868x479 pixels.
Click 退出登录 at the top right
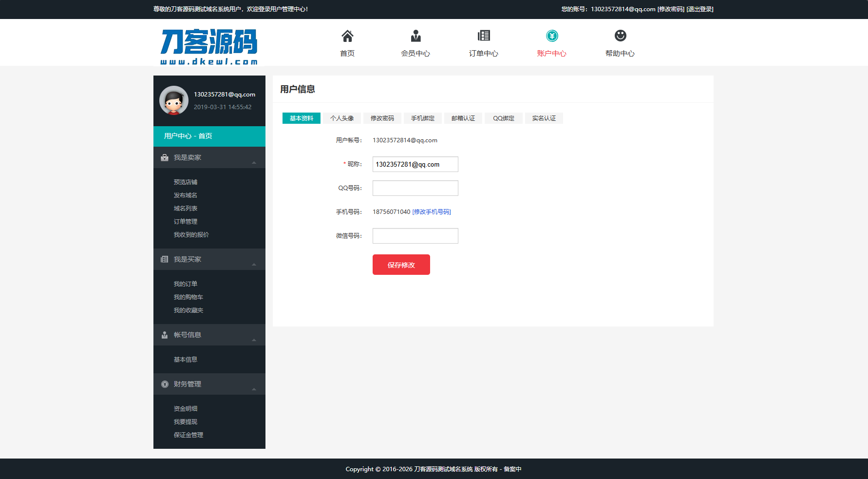pyautogui.click(x=699, y=9)
